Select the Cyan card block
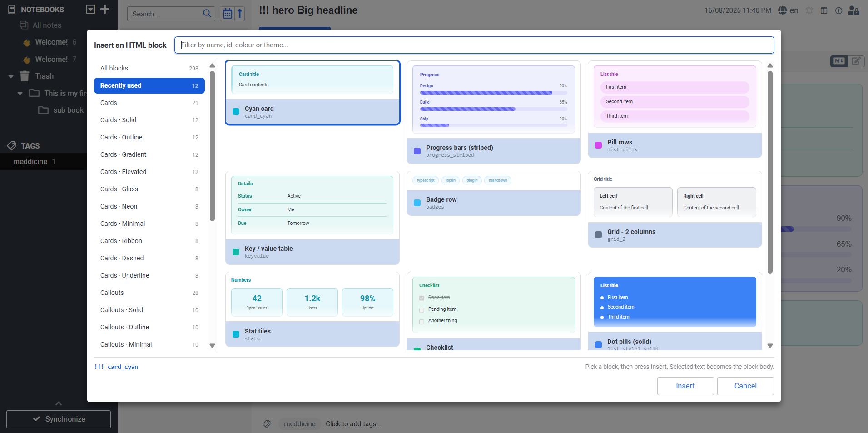This screenshot has height=433, width=868. [313, 93]
